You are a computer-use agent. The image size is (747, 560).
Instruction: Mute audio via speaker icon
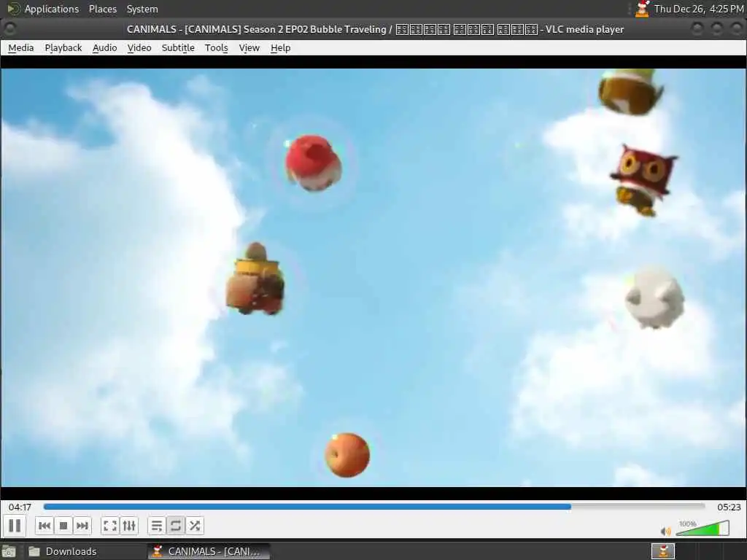tap(665, 531)
